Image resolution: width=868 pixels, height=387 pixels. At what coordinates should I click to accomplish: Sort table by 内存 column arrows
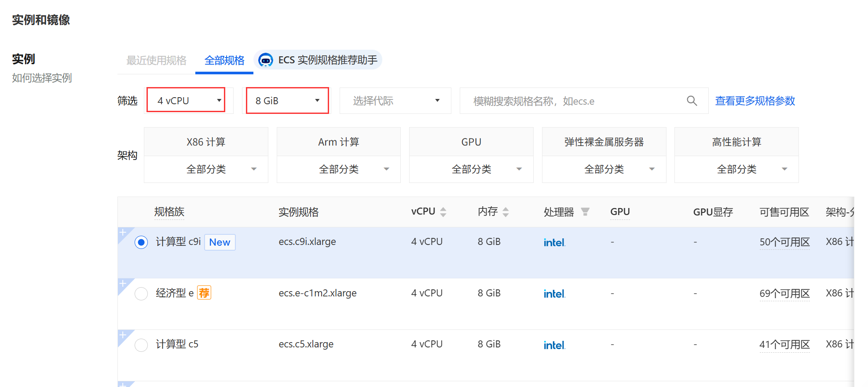505,212
